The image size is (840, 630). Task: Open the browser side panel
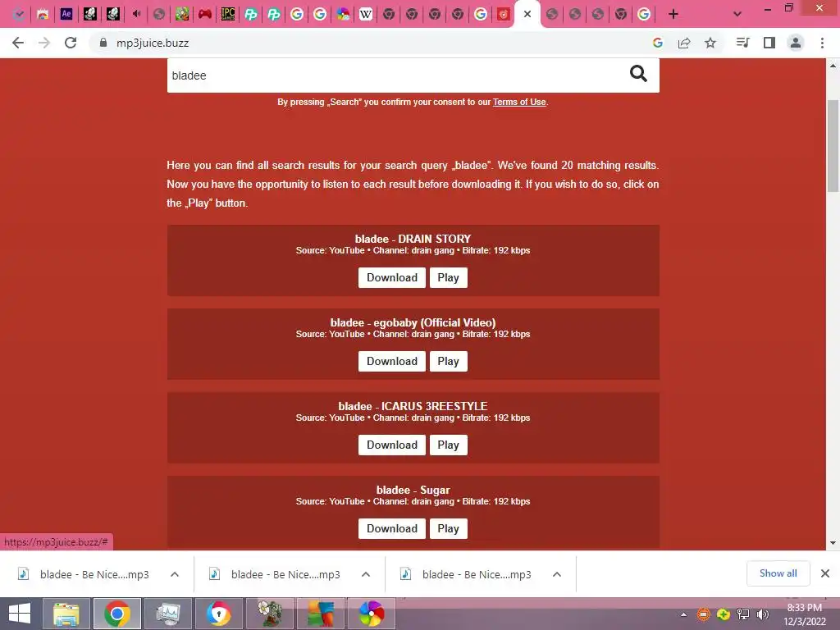click(x=769, y=43)
